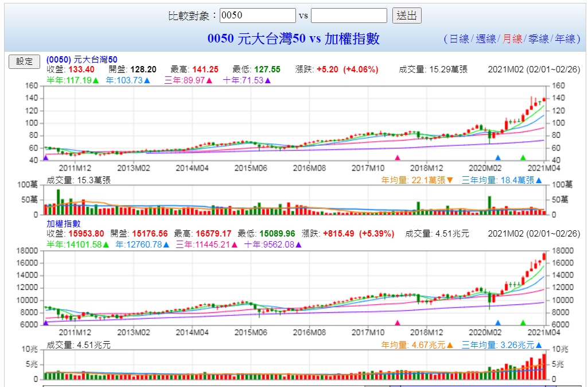Click 成交量: 15.3萬張 volume chart label
The height and width of the screenshot is (387, 588).
click(x=79, y=180)
